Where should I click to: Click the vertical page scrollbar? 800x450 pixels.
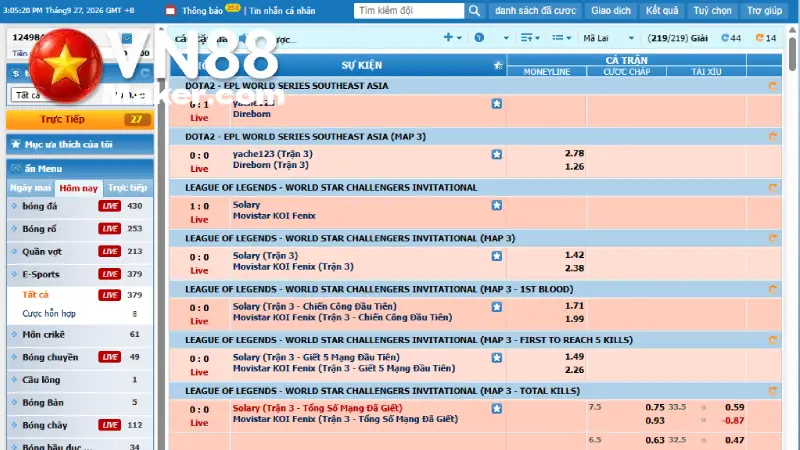[792, 238]
